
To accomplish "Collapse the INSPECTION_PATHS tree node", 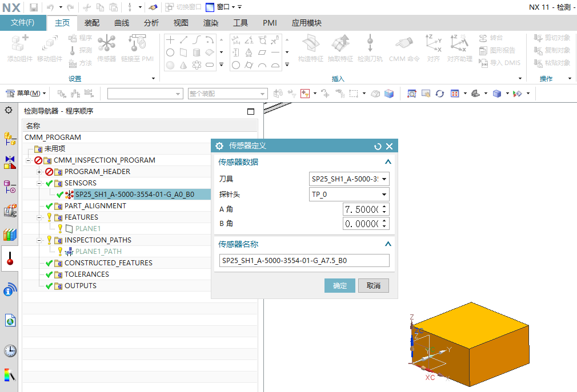I will click(x=39, y=240).
